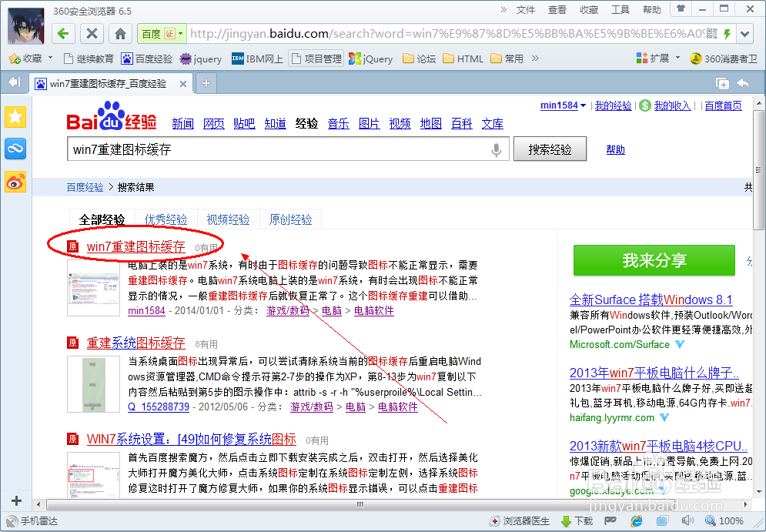Expand the 扩展 dropdown arrow
The height and width of the screenshot is (532, 766).
(677, 59)
